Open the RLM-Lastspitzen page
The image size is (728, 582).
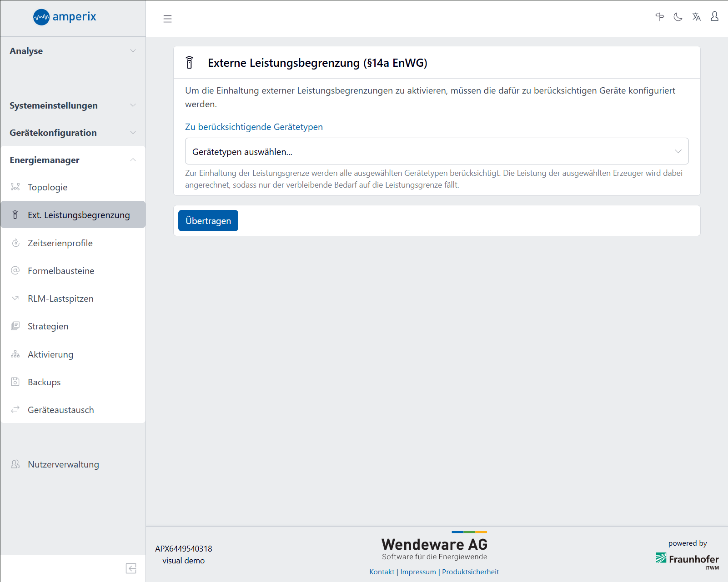point(60,298)
